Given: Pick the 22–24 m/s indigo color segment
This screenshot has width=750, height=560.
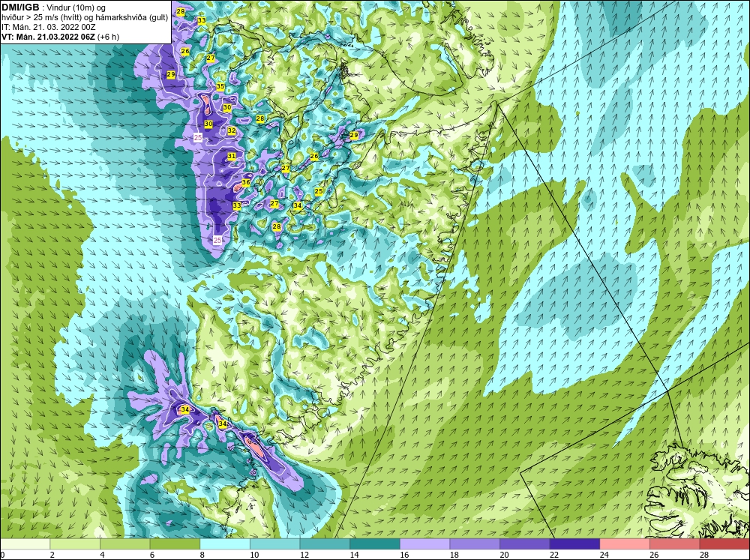Looking at the screenshot, I should (x=575, y=544).
